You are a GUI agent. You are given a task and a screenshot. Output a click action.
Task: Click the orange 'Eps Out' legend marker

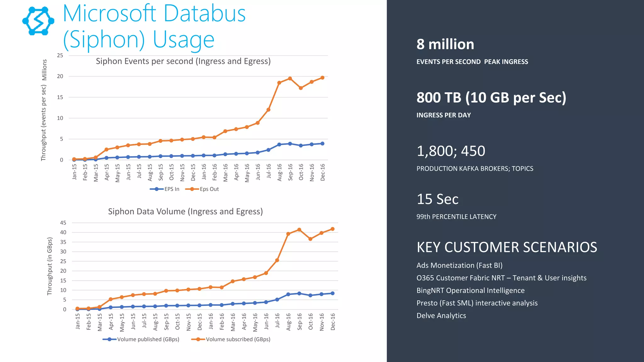click(192, 189)
